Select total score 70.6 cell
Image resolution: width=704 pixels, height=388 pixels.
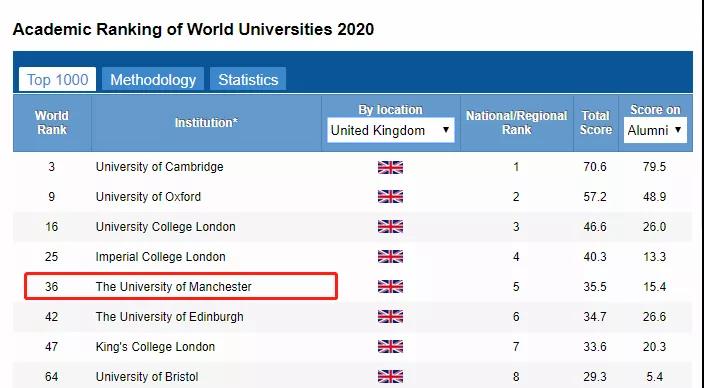pos(595,167)
